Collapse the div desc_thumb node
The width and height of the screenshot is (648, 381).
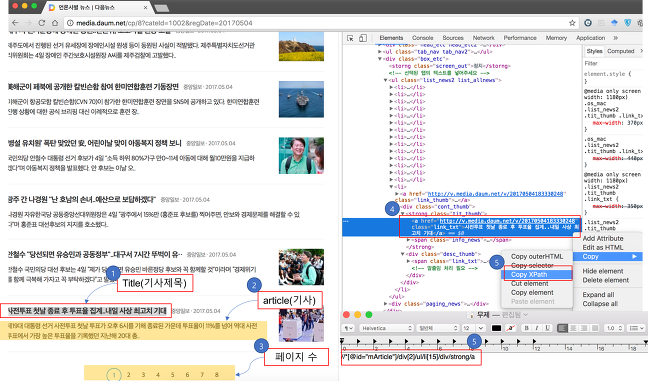(403, 254)
